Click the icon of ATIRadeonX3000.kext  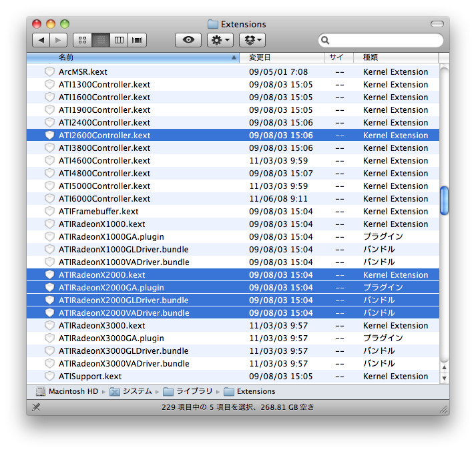point(49,325)
